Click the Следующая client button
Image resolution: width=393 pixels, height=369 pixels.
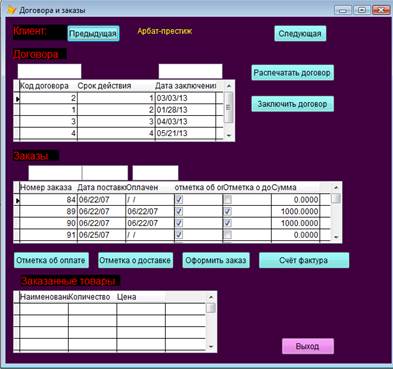click(x=300, y=34)
